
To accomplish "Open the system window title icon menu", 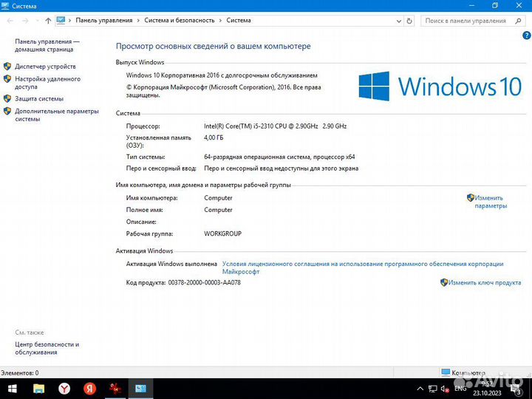I will tap(4, 6).
